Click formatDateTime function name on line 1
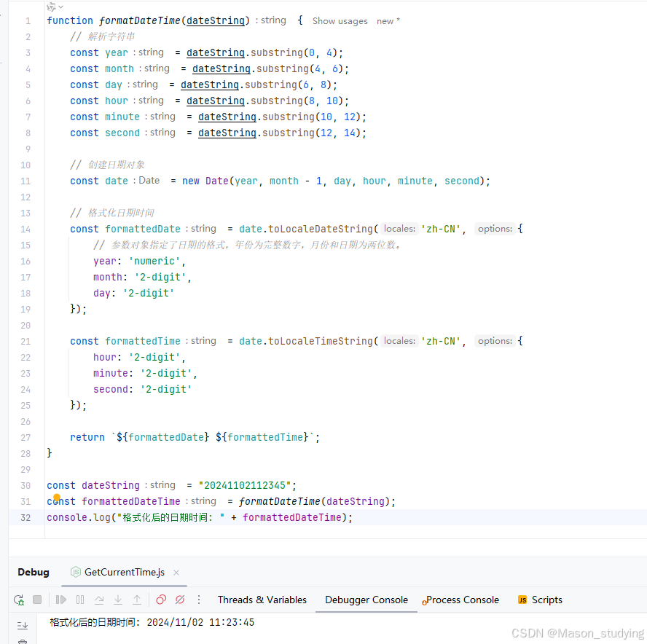 [x=139, y=20]
